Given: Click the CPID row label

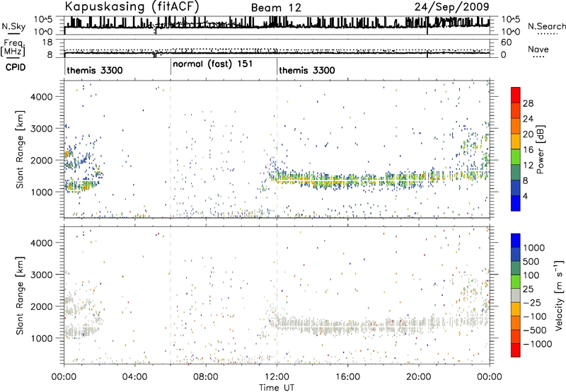Looking at the screenshot, I should 16,67.
